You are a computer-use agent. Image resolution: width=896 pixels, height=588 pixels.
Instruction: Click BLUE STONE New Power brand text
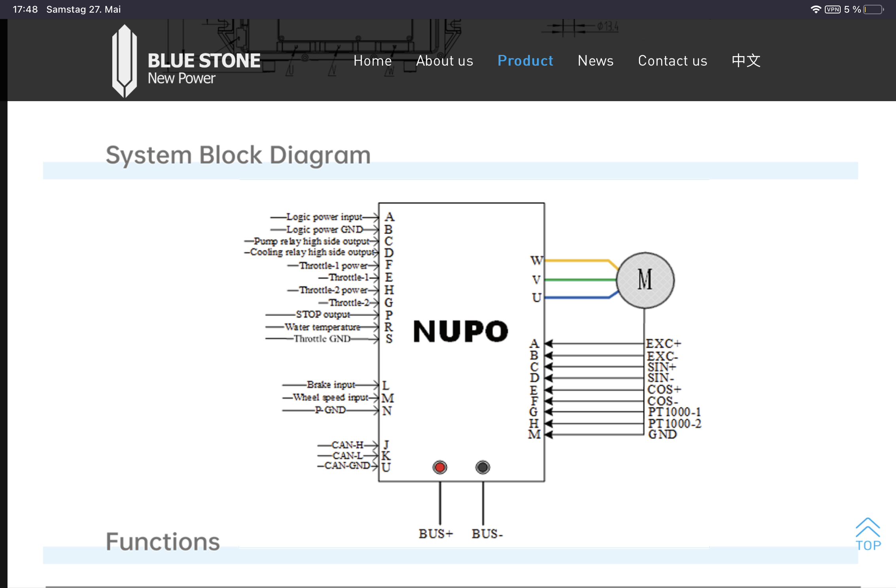click(x=204, y=68)
